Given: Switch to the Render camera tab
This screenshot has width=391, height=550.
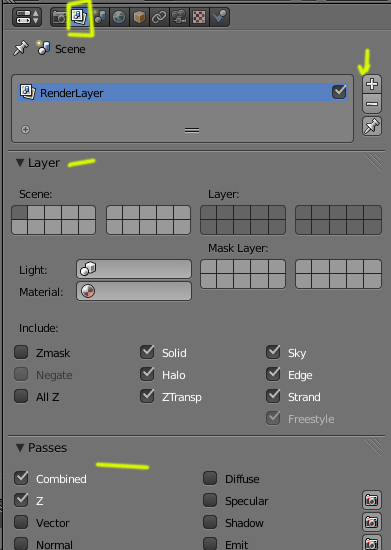Looking at the screenshot, I should [x=59, y=16].
